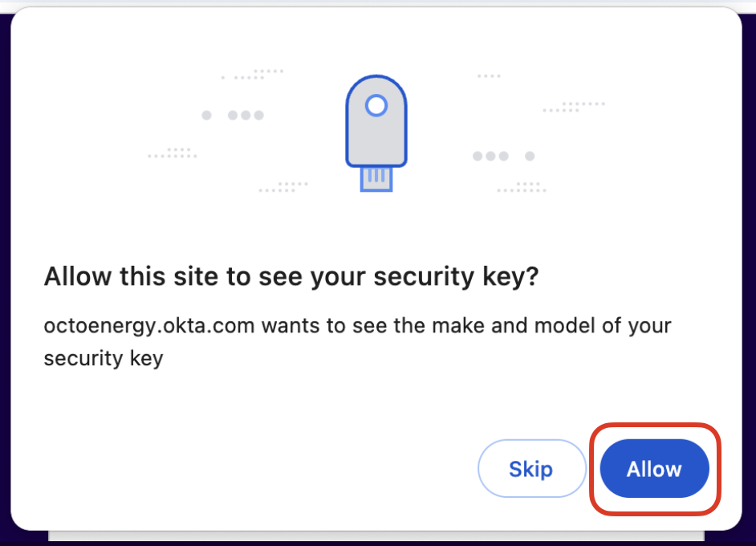Image resolution: width=756 pixels, height=546 pixels.
Task: Click the single large dot right of key
Action: pyautogui.click(x=530, y=156)
